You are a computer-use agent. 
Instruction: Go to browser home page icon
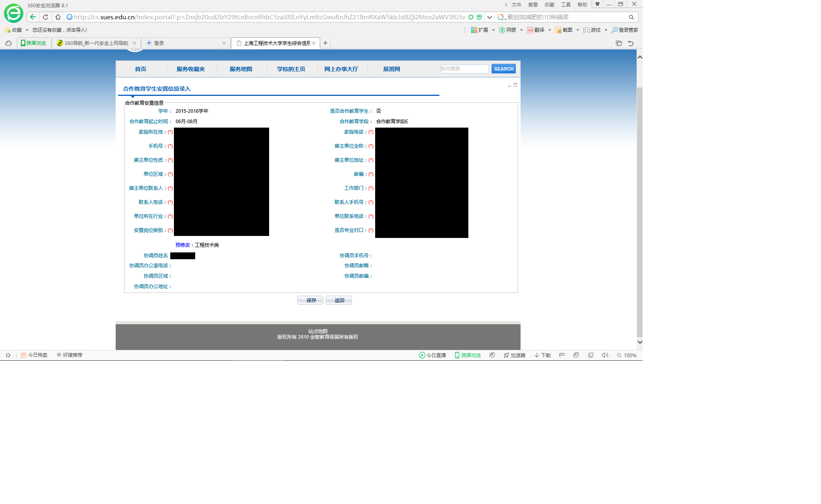(58, 17)
